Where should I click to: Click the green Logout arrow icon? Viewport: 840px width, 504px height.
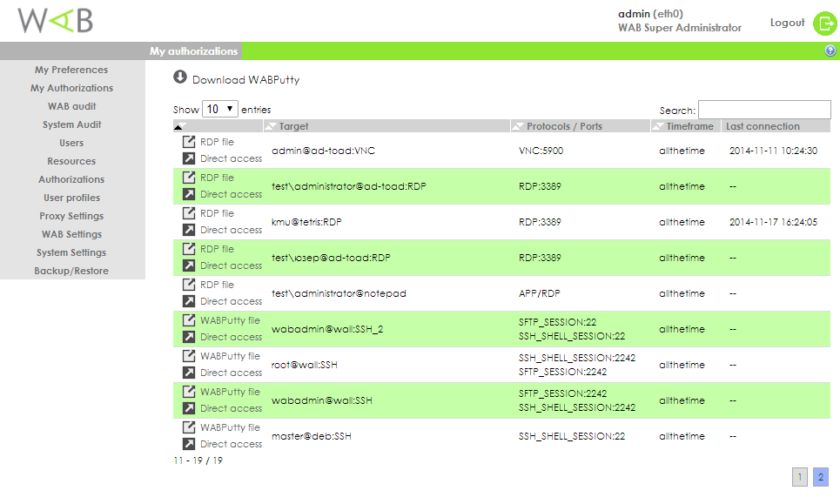pyautogui.click(x=824, y=24)
